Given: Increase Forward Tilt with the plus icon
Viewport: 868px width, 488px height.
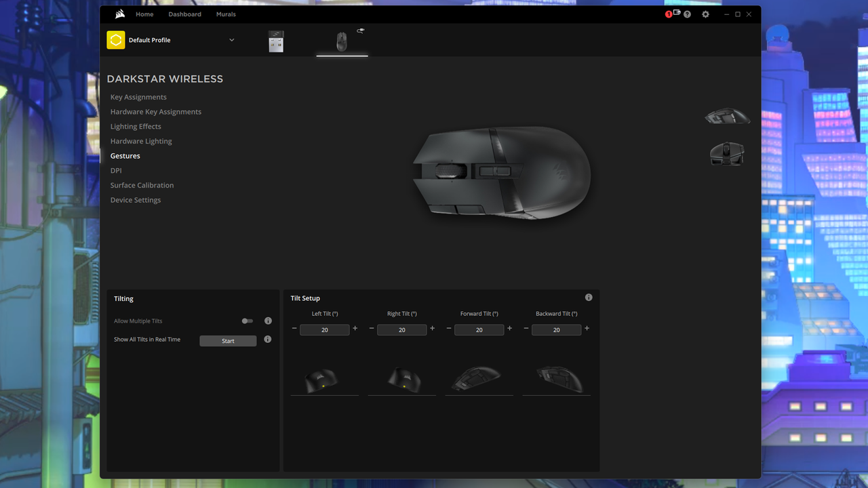Looking at the screenshot, I should [x=509, y=329].
